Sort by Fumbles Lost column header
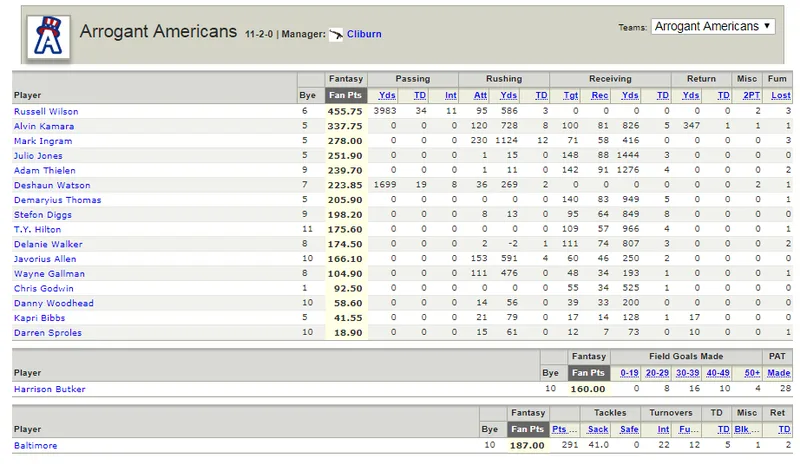This screenshot has width=800, height=465. pos(781,95)
